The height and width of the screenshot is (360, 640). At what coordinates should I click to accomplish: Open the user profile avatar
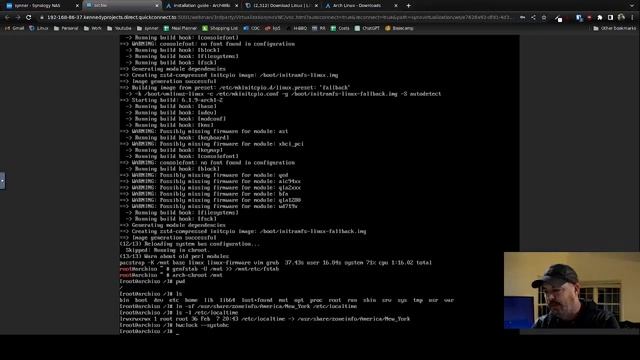click(621, 17)
